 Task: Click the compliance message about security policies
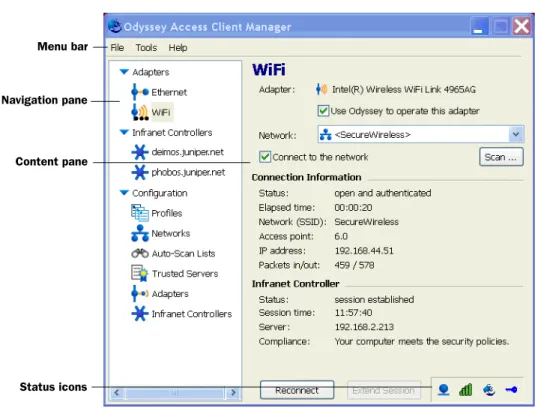click(x=422, y=341)
